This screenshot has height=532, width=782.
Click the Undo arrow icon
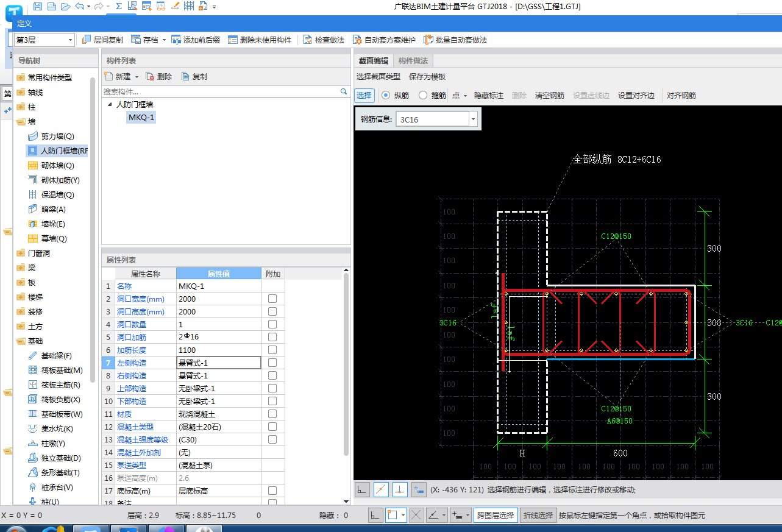pos(79,6)
